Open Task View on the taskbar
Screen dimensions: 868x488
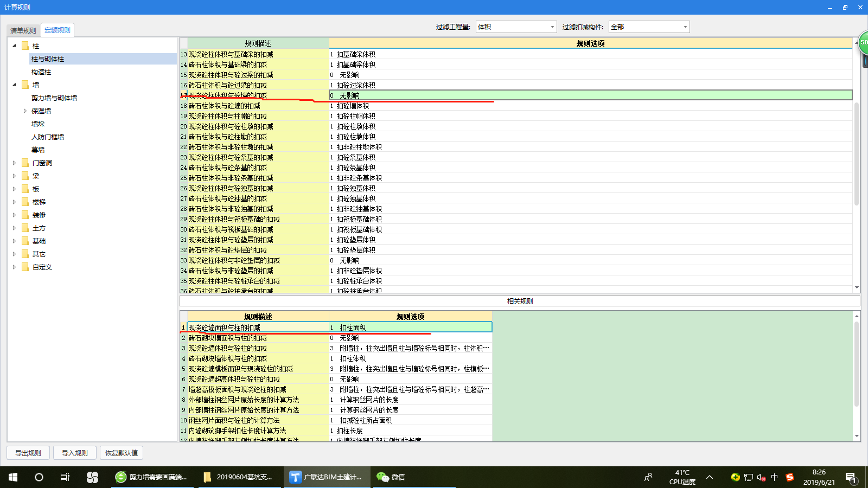click(x=65, y=477)
